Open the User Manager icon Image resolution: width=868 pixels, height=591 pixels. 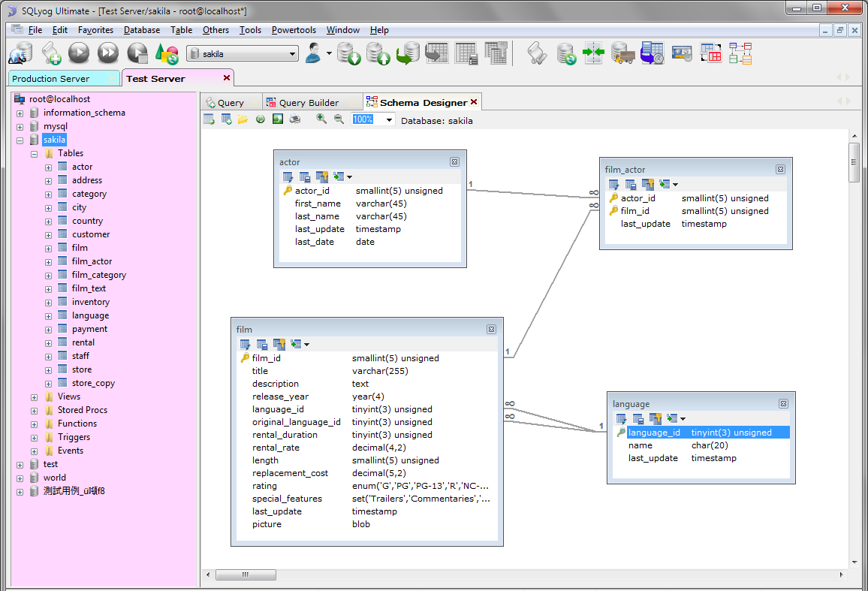click(x=314, y=53)
